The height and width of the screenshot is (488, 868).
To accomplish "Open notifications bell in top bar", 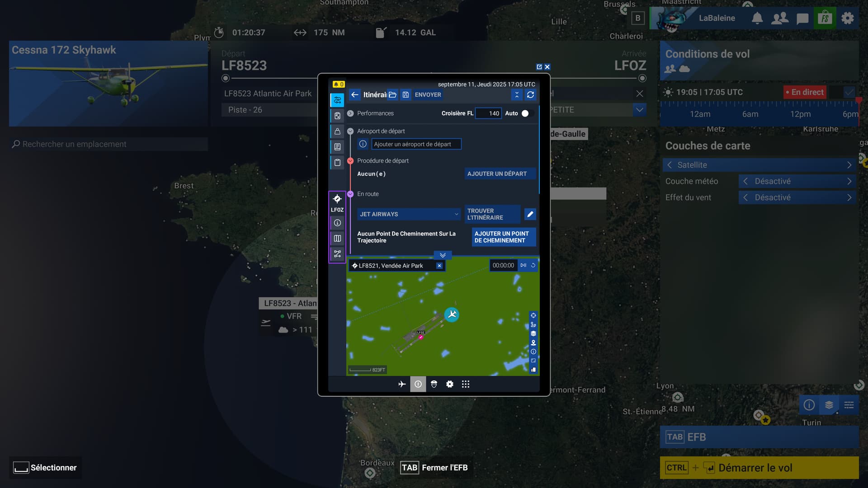I will pos(757,19).
